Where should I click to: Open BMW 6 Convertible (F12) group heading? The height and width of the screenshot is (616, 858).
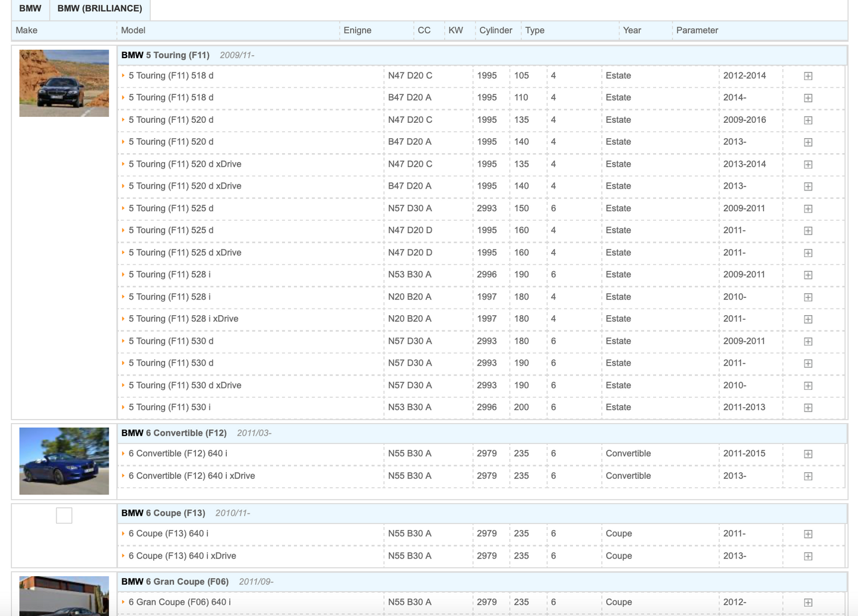tap(174, 433)
